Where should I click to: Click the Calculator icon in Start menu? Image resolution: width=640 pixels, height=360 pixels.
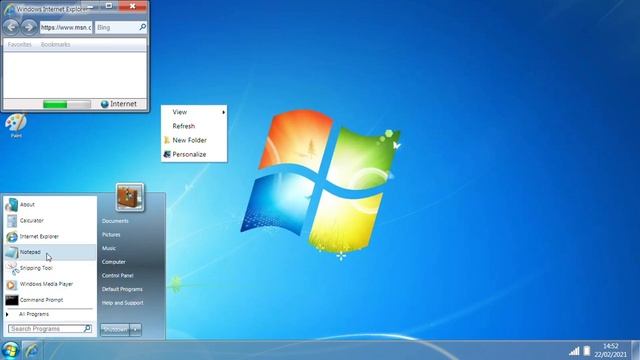(12, 221)
